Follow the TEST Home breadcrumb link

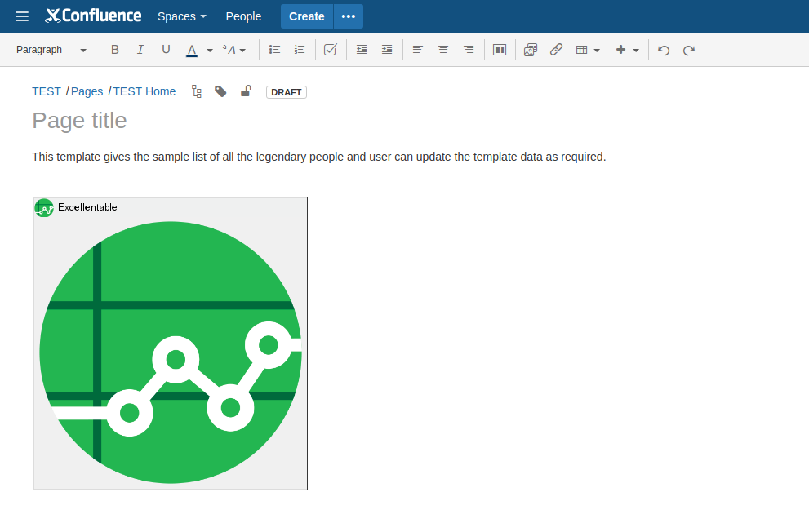[144, 91]
